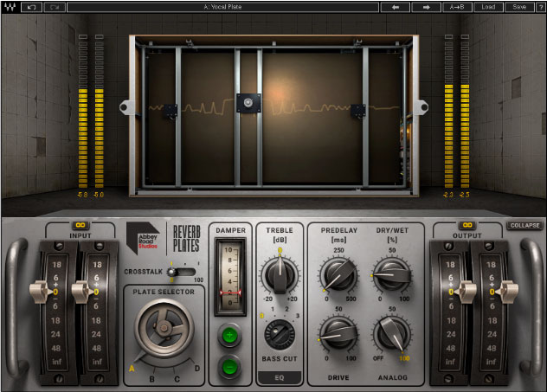Click the Predelay knob
This screenshot has height=392, width=547.
[x=338, y=275]
